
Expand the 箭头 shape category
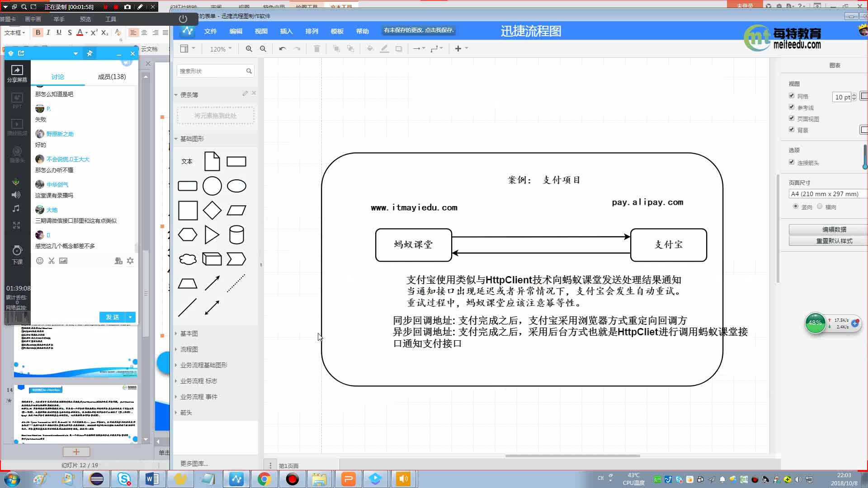(x=186, y=413)
